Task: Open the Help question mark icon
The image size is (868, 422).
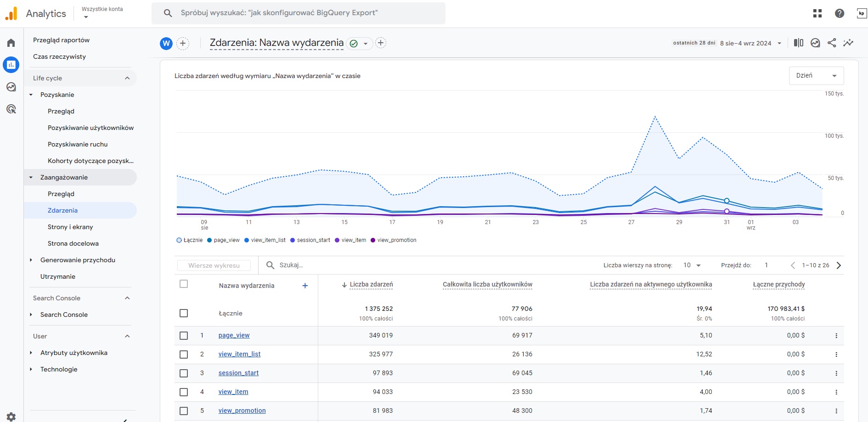Action: tap(840, 13)
